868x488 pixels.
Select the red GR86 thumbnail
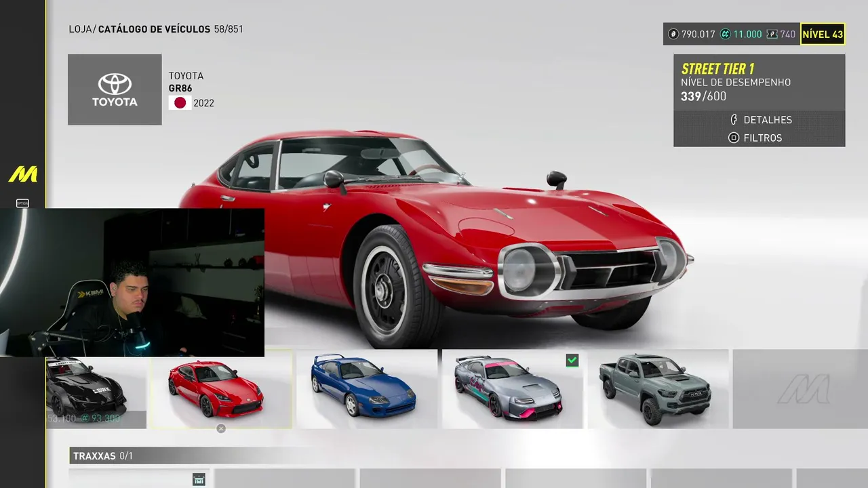click(221, 389)
